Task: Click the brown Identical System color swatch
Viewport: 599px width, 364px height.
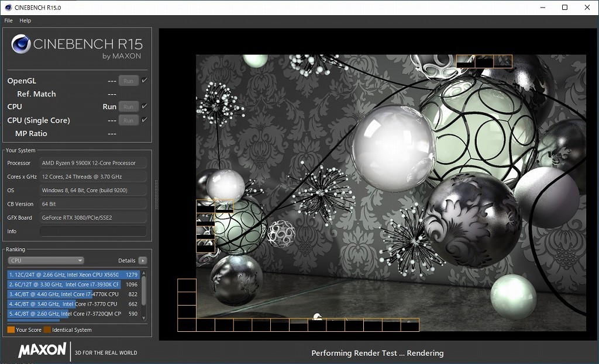Action: pyautogui.click(x=47, y=330)
